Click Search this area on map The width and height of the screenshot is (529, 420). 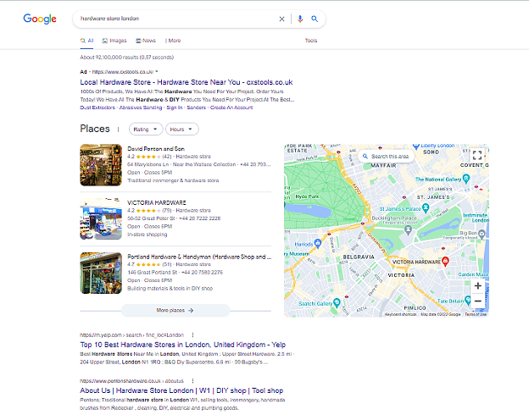click(x=386, y=157)
